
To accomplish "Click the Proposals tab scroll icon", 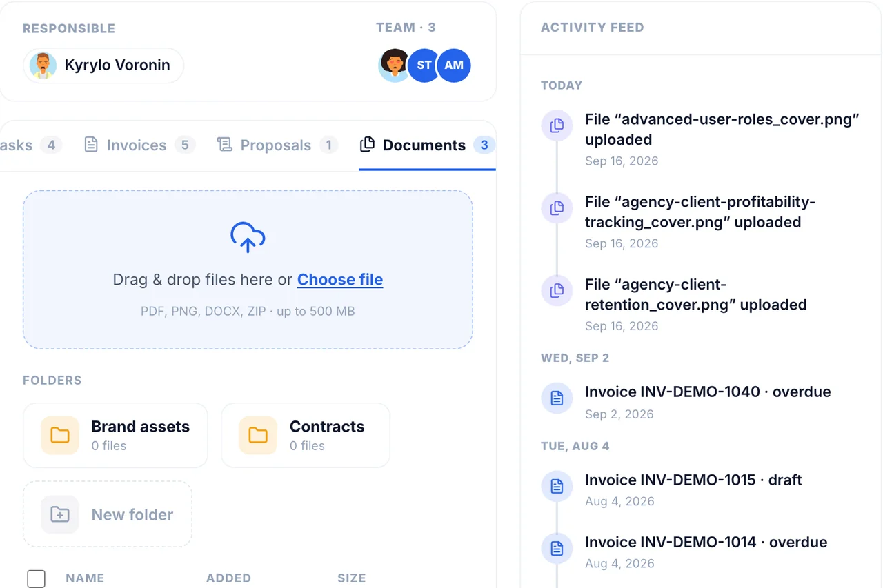I will tap(224, 145).
